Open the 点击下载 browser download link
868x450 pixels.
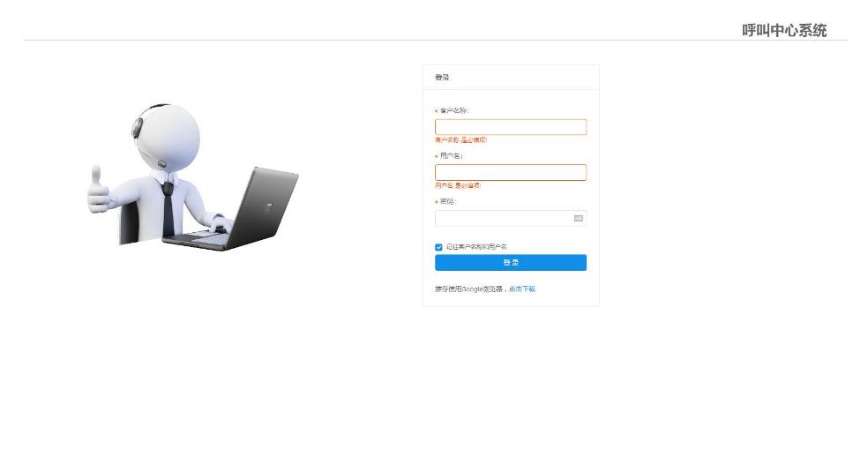click(x=522, y=289)
